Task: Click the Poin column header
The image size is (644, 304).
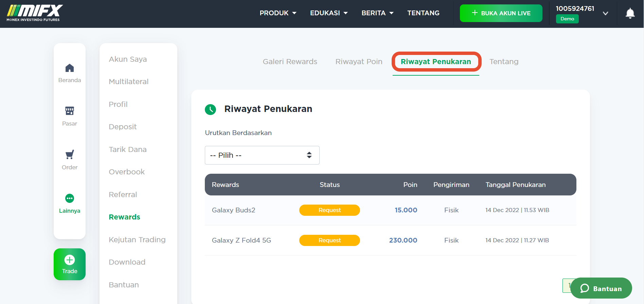Action: tap(410, 185)
